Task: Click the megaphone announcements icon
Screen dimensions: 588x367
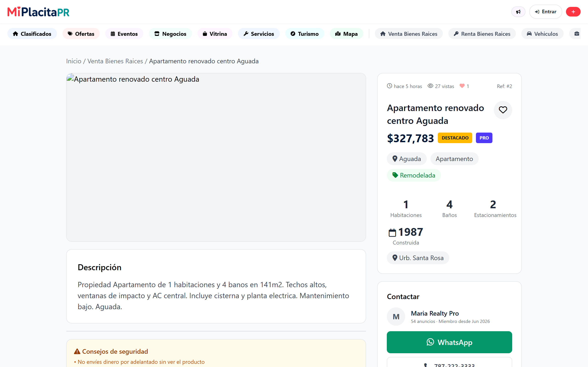Action: pos(518,12)
